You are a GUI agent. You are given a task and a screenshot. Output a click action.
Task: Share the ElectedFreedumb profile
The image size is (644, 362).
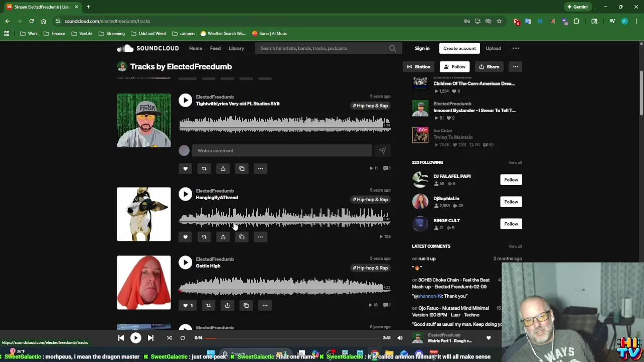pyautogui.click(x=489, y=67)
